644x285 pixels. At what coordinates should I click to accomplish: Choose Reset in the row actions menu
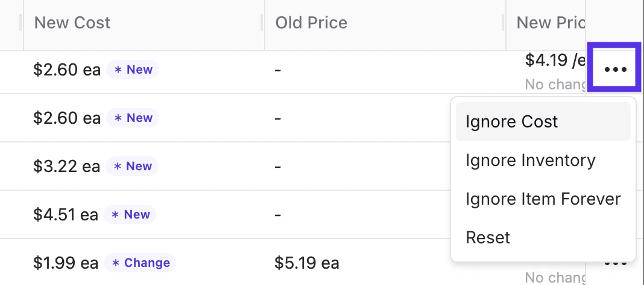(x=488, y=237)
